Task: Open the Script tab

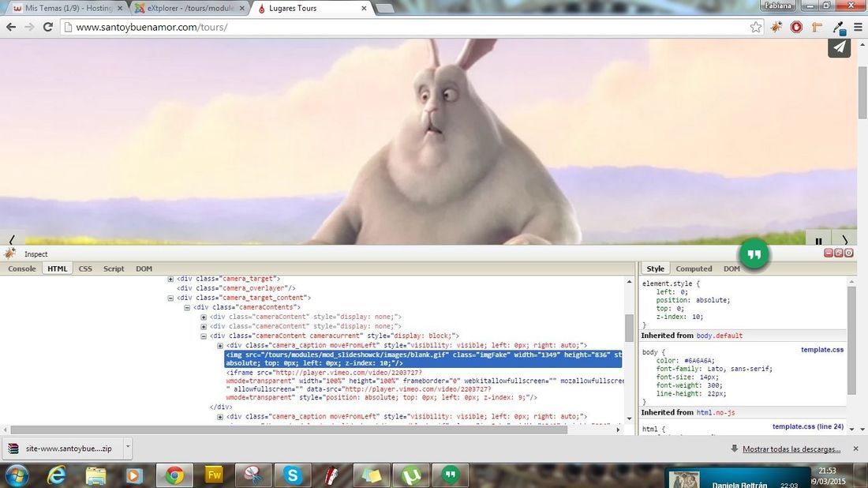Action: (x=114, y=268)
